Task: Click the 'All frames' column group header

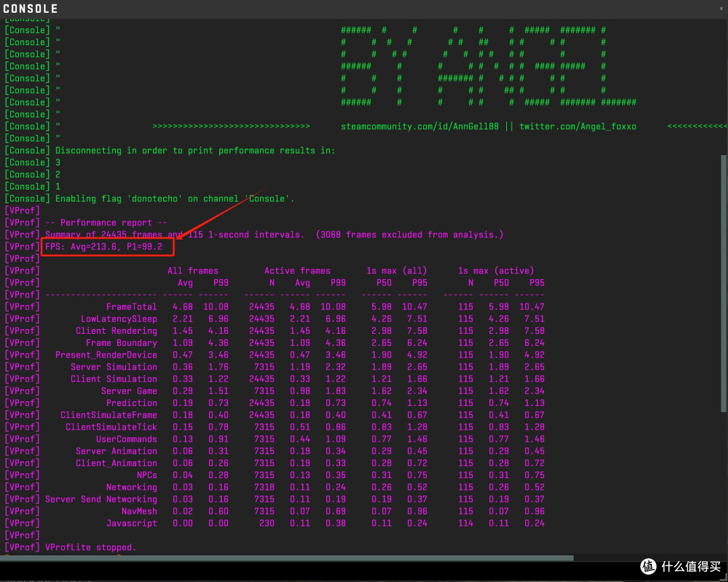Action: [x=193, y=271]
